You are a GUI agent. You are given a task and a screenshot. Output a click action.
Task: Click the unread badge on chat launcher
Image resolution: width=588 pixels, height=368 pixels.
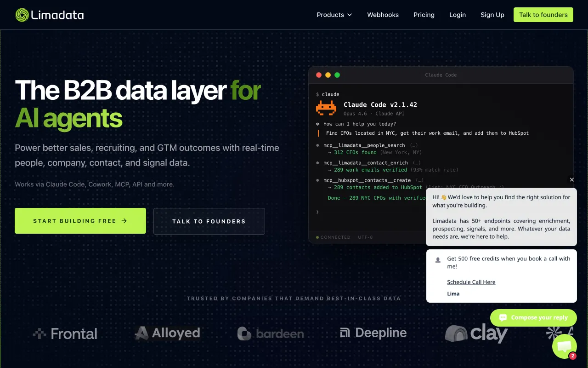coord(572,356)
